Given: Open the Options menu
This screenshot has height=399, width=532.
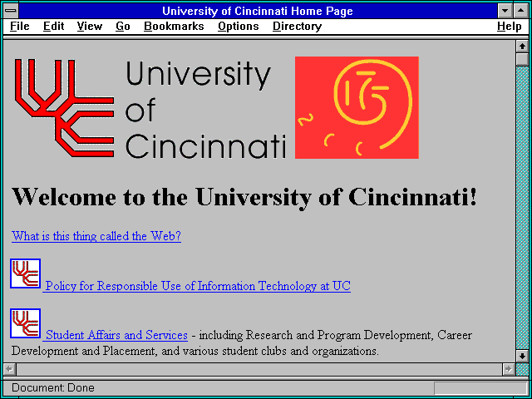Looking at the screenshot, I should (x=239, y=27).
